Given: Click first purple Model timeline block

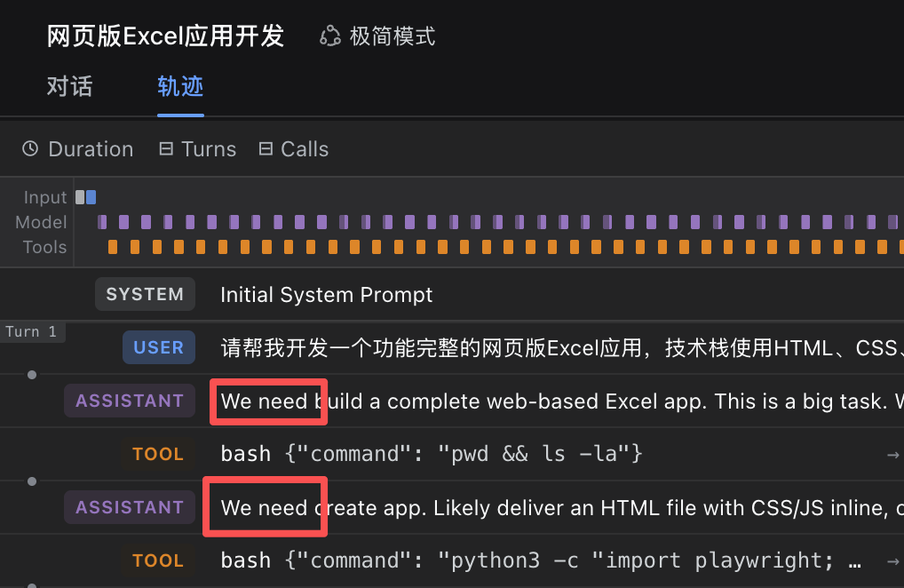Looking at the screenshot, I should pyautogui.click(x=102, y=222).
